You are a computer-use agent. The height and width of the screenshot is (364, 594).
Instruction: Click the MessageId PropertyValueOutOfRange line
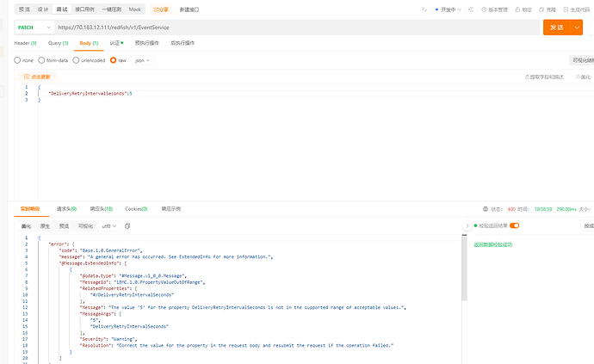click(142, 282)
